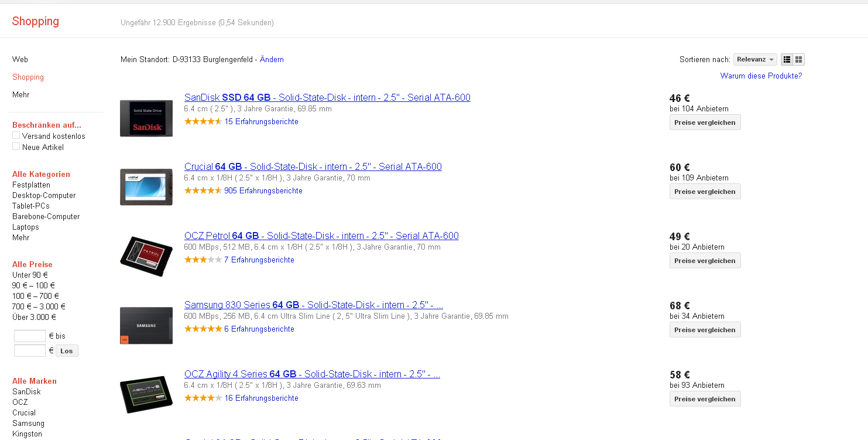Click the OCZ Petrol star rating
Viewport: 868px width, 440px height.
(x=203, y=260)
